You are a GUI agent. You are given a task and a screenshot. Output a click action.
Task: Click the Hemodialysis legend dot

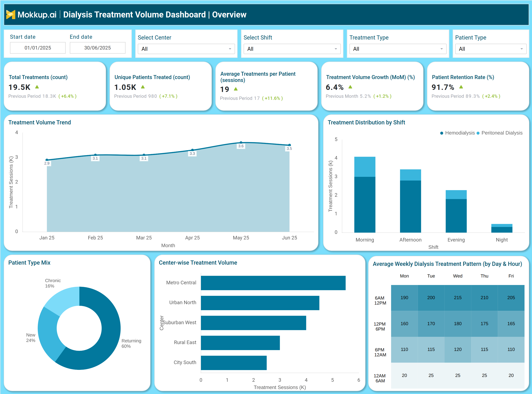[441, 133]
